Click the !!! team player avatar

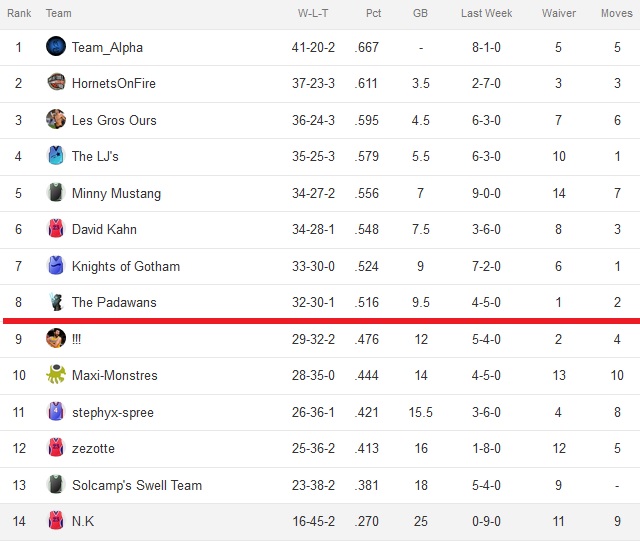coord(56,338)
